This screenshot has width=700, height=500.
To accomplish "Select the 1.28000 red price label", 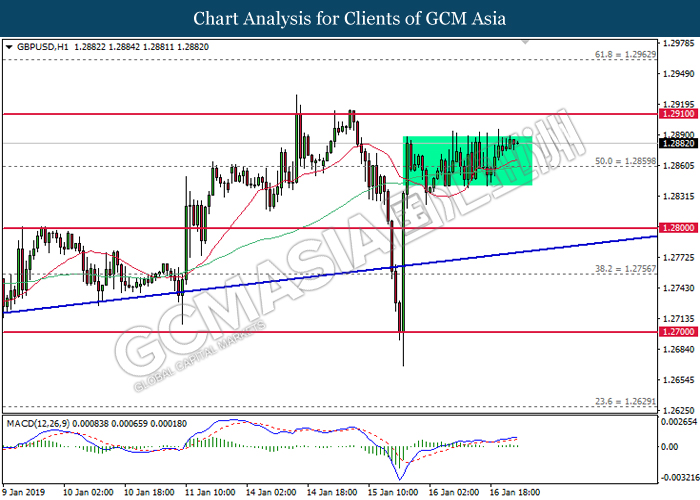I will click(678, 228).
